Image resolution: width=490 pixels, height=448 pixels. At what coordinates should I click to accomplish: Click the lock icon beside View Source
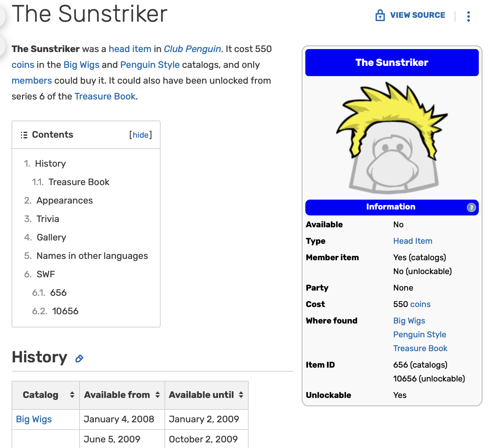(x=380, y=15)
